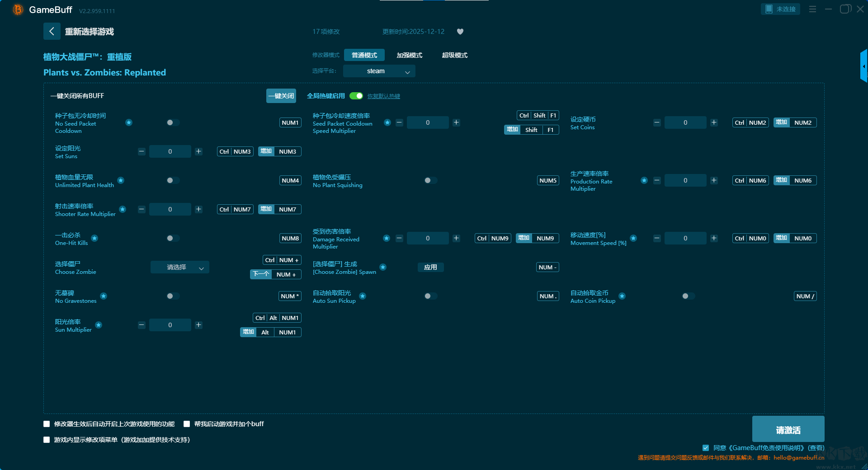Open the disclaimer 查看 view link

click(x=816, y=448)
